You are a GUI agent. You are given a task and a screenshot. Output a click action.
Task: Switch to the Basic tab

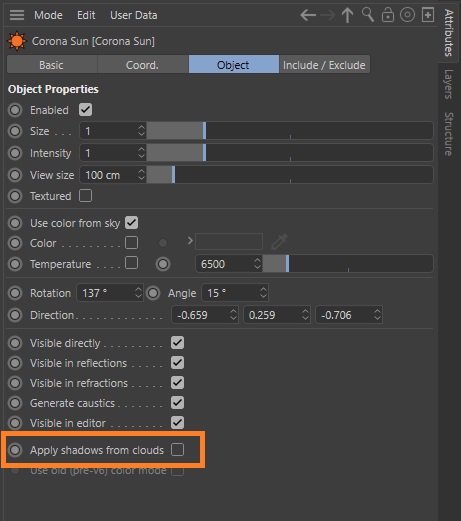[52, 65]
